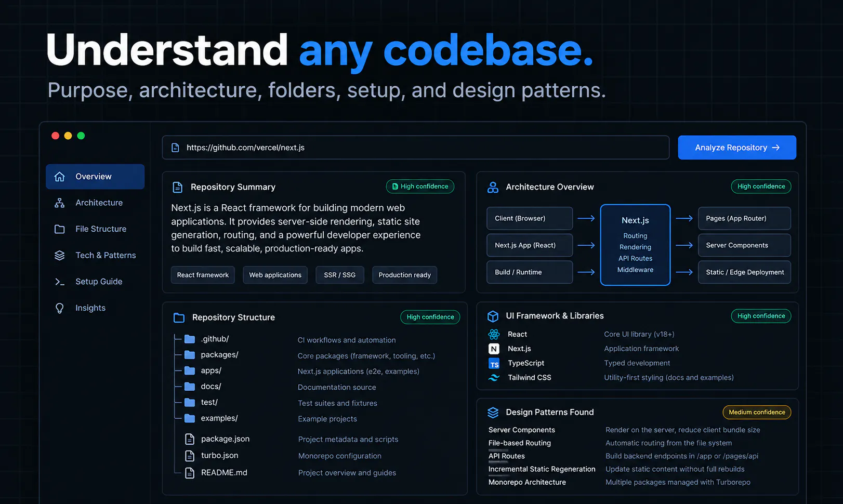Screen dimensions: 843x504
Task: Click the Next.js N logo icon
Action: point(494,349)
